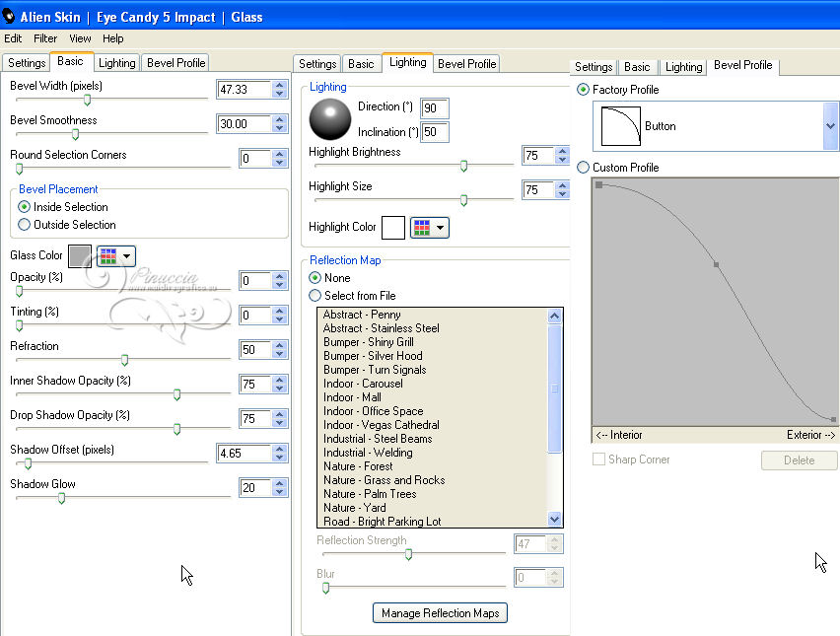Screen dimensions: 840x636
Task: Select the Outside Selection radio button
Action: pos(25,225)
